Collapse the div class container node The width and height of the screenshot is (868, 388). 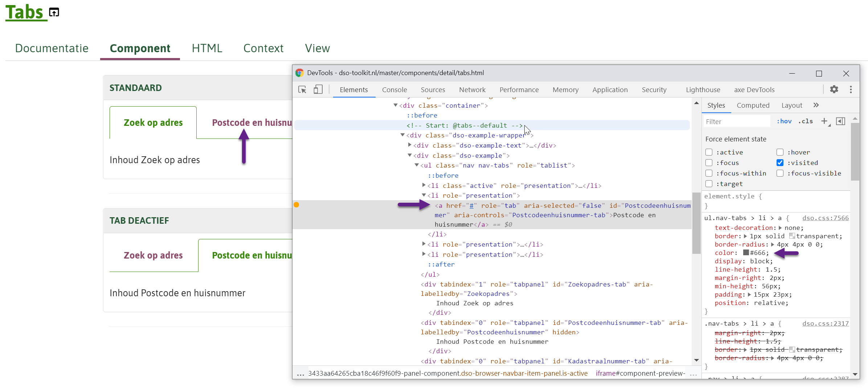pos(396,105)
